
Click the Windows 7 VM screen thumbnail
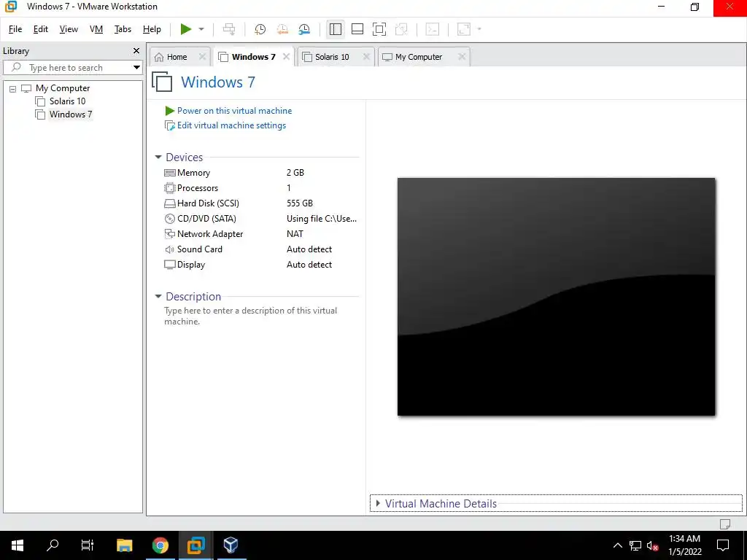[556, 297]
